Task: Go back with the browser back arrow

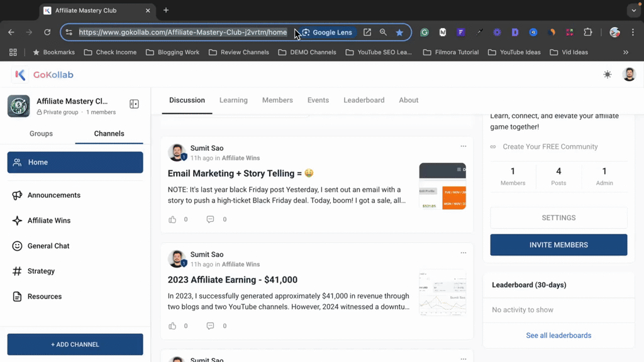Action: 11,32
